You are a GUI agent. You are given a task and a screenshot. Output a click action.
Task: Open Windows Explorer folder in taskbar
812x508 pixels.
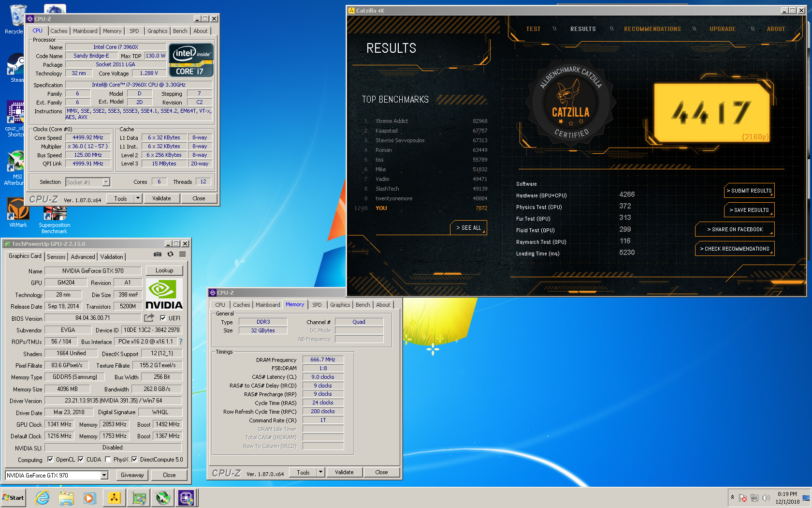coord(66,498)
